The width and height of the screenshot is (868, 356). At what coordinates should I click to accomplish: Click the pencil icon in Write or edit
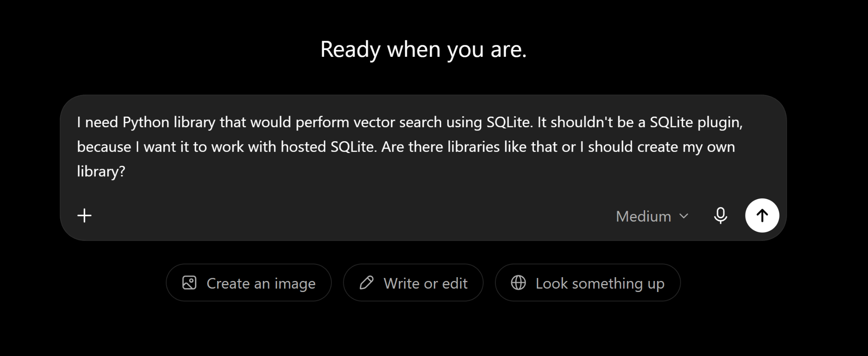(x=366, y=283)
